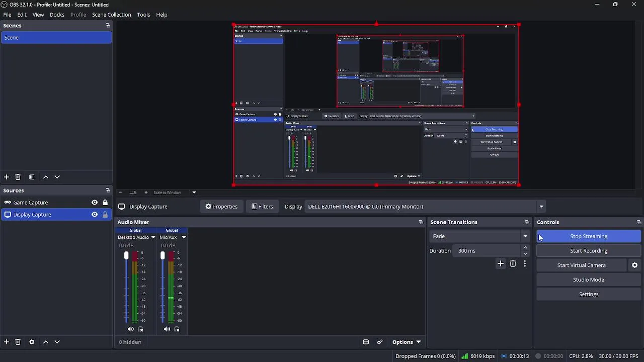Viewport: 644px width, 362px height.
Task: Move source down arrow in Sources panel
Action: [57, 342]
